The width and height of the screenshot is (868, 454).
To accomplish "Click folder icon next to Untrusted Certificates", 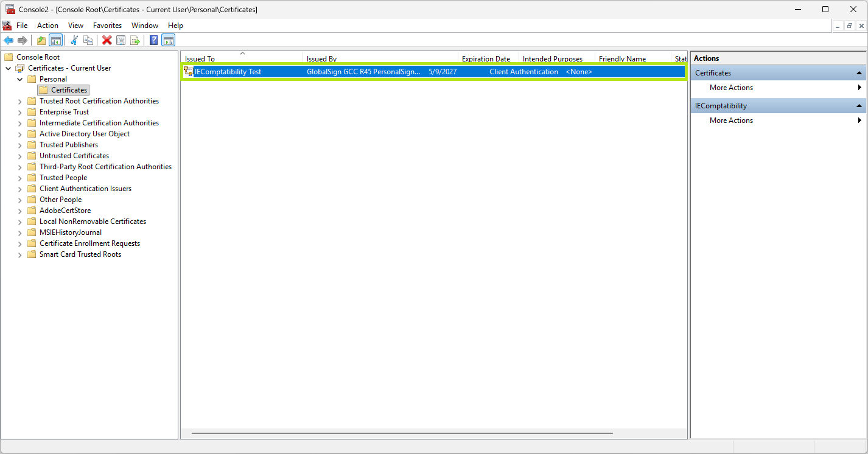I will point(32,156).
